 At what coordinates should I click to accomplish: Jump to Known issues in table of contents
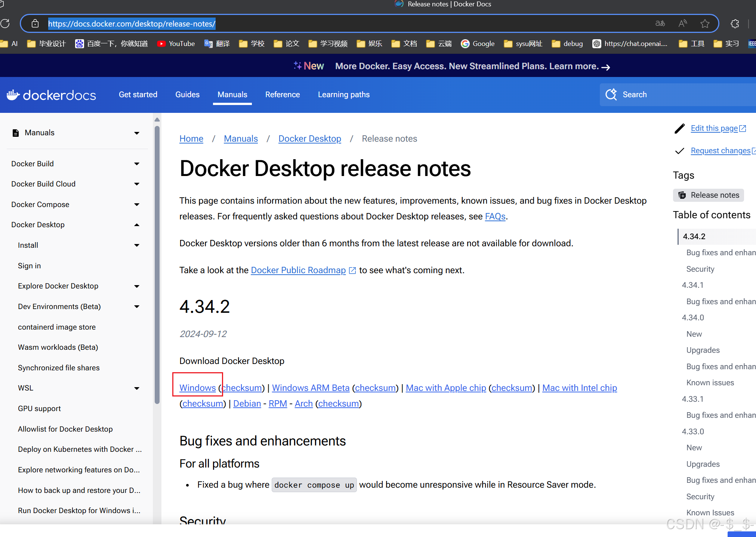click(x=710, y=383)
